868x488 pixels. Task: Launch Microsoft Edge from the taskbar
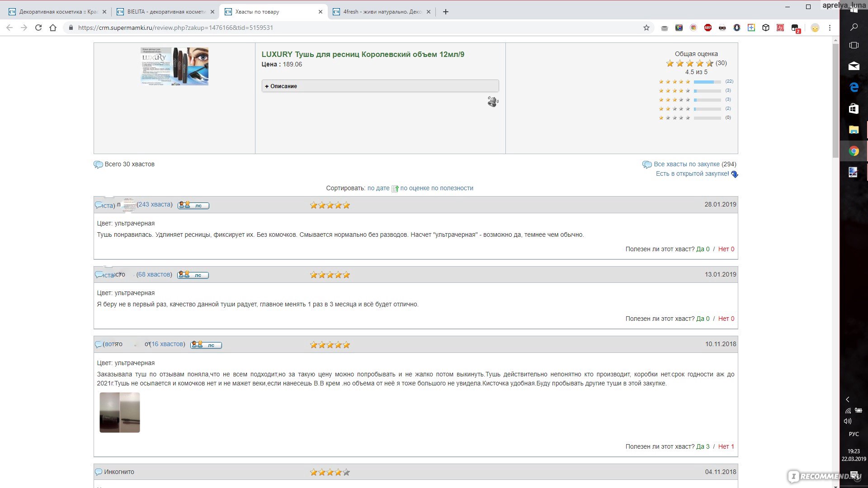(854, 87)
